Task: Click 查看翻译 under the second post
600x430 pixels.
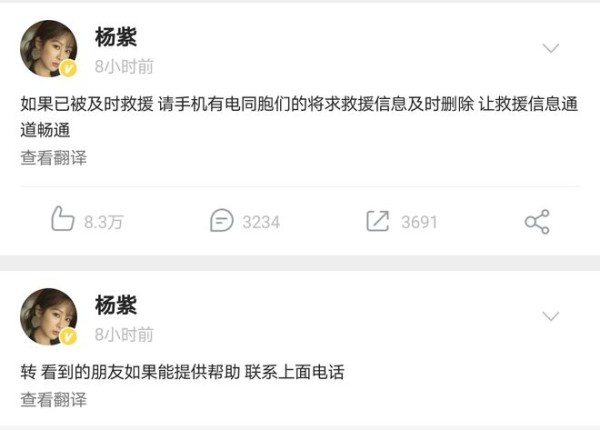Action: pos(54,399)
